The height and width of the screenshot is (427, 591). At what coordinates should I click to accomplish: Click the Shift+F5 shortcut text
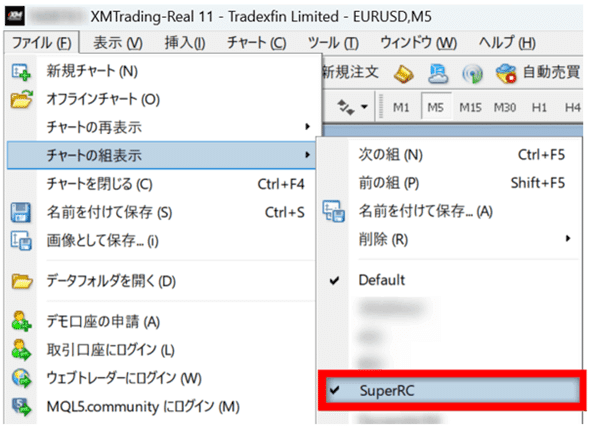click(x=538, y=183)
